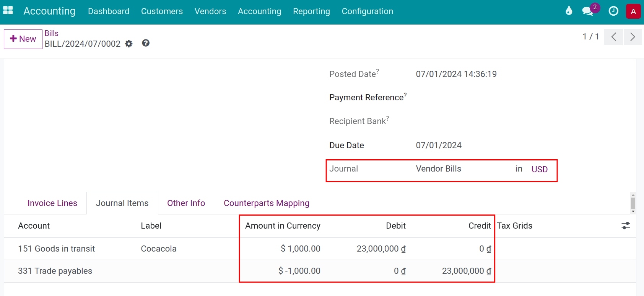Open the Customers menu
The height and width of the screenshot is (296, 644).
tap(162, 11)
